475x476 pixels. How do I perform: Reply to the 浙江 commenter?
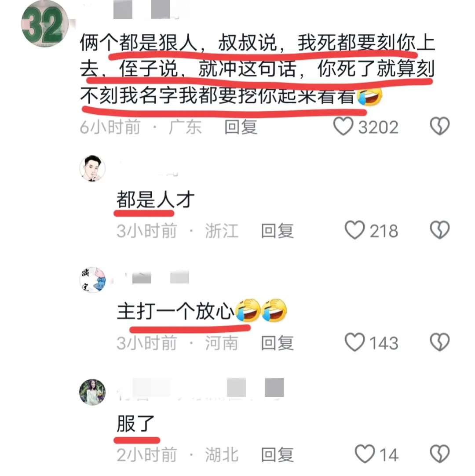pyautogui.click(x=277, y=231)
